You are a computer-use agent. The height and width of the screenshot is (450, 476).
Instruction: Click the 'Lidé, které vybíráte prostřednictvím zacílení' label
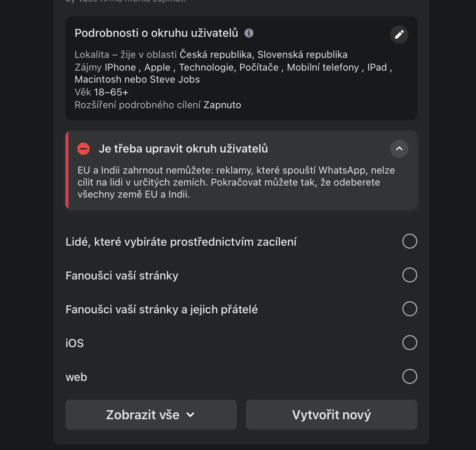[x=181, y=242]
